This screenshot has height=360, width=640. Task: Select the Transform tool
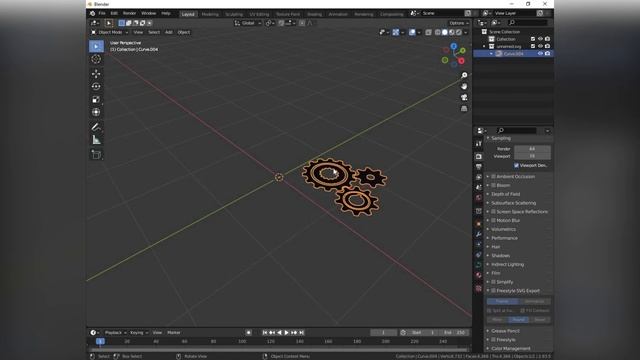point(96,112)
